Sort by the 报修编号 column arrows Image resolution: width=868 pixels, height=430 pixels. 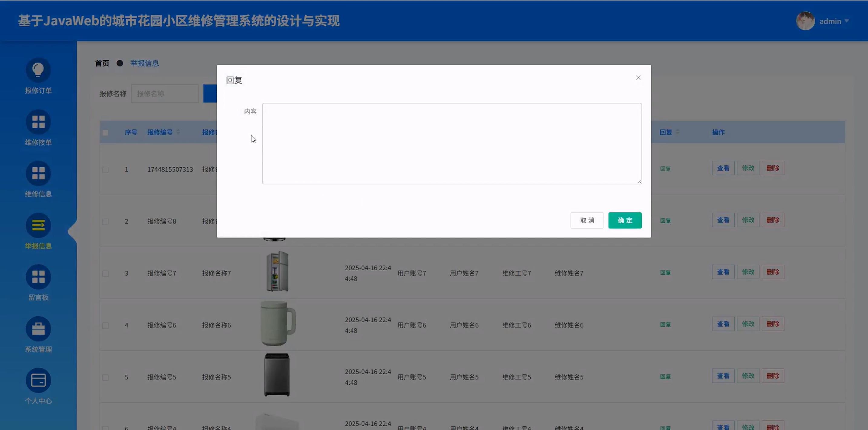click(x=178, y=132)
